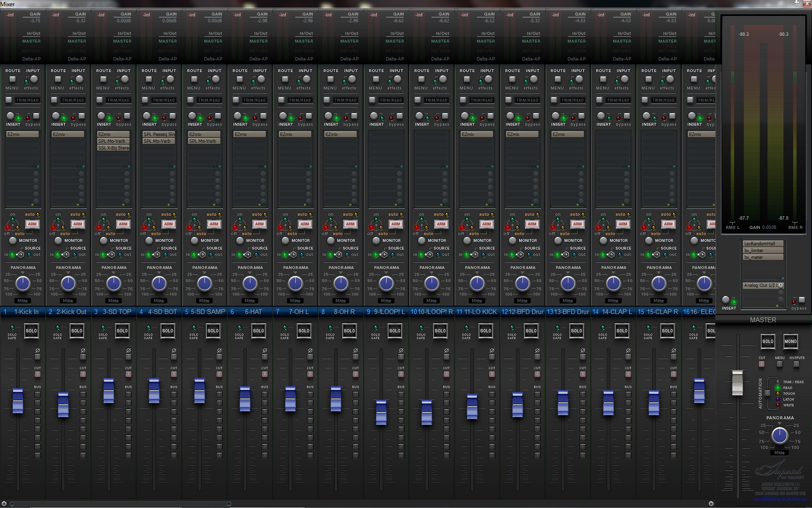Click the horizontal mixer scrollbar at the bottom
This screenshot has height=508, width=812.
[358, 504]
